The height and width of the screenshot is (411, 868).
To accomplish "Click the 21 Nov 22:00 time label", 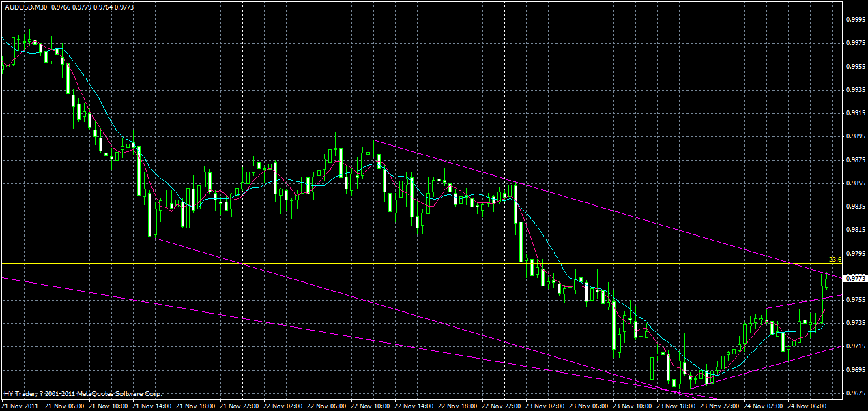I will (x=240, y=405).
